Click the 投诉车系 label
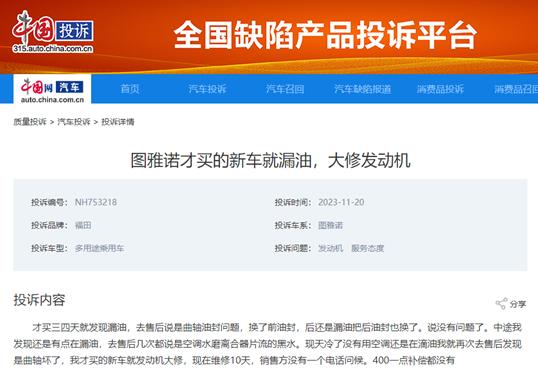 pos(293,226)
